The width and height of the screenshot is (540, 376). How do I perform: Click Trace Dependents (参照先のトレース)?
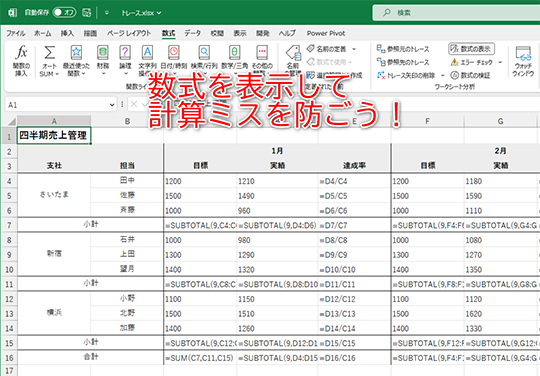point(403,62)
